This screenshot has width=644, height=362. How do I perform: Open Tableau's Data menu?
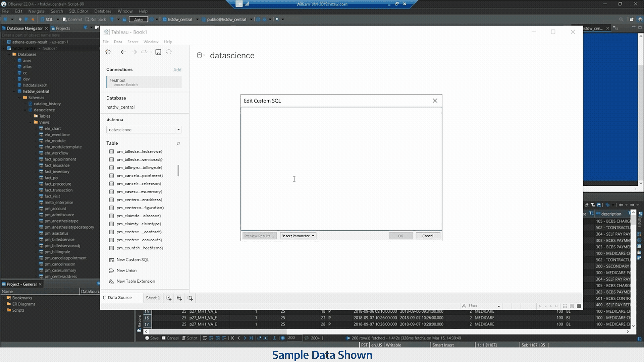click(x=118, y=42)
